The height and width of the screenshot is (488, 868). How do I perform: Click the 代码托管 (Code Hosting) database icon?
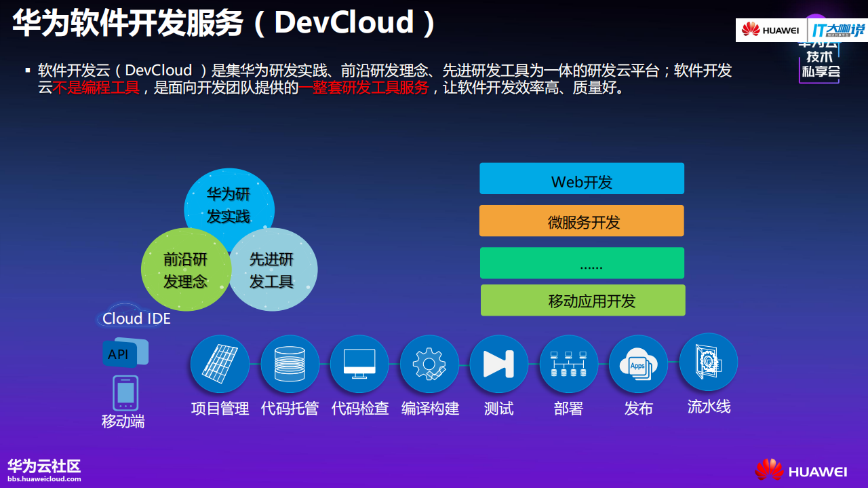tap(290, 364)
